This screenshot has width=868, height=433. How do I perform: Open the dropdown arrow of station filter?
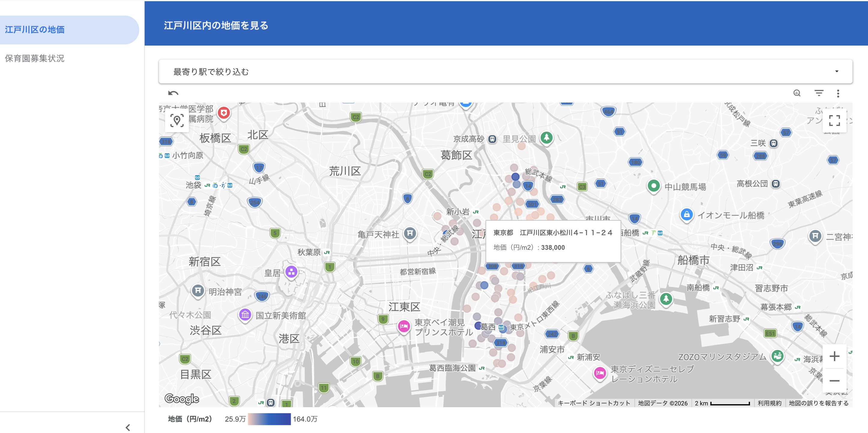837,71
